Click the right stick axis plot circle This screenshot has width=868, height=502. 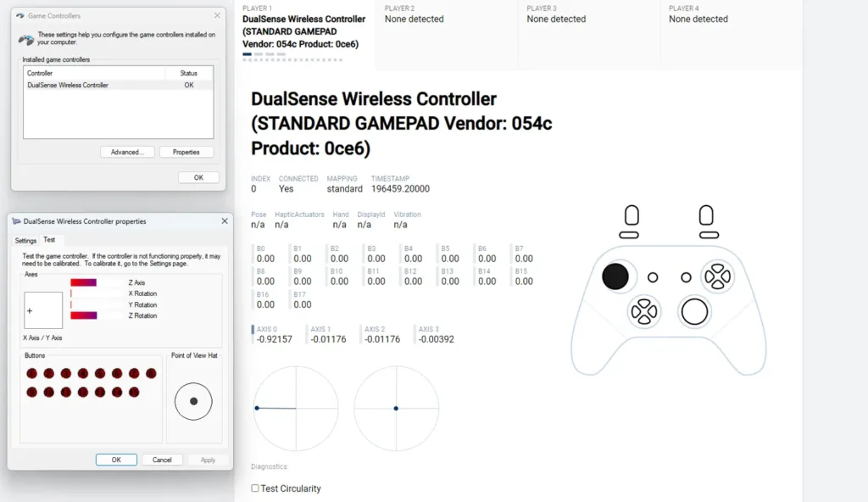click(x=396, y=409)
